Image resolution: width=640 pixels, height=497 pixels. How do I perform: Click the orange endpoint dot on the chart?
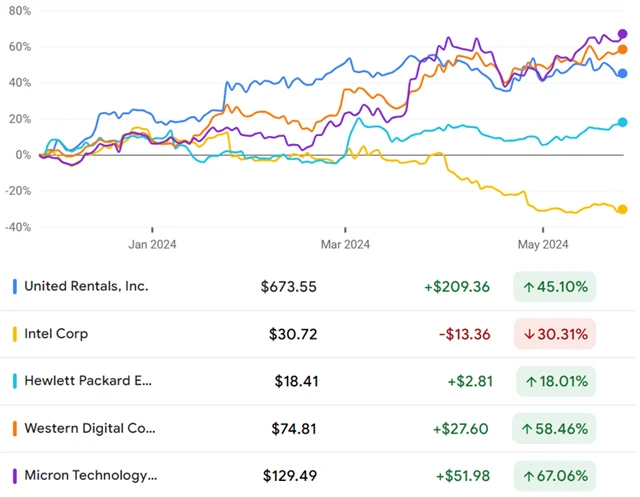tap(622, 49)
